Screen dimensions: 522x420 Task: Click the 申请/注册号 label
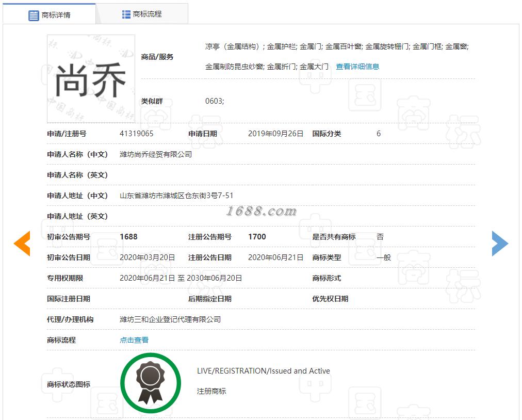point(67,134)
